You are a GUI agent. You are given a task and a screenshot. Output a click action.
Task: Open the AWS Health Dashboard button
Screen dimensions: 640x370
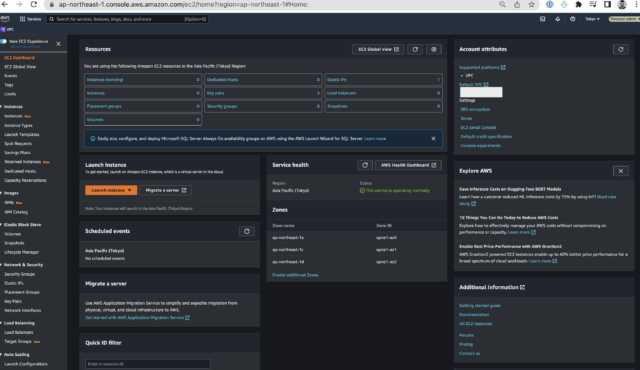[x=408, y=165]
